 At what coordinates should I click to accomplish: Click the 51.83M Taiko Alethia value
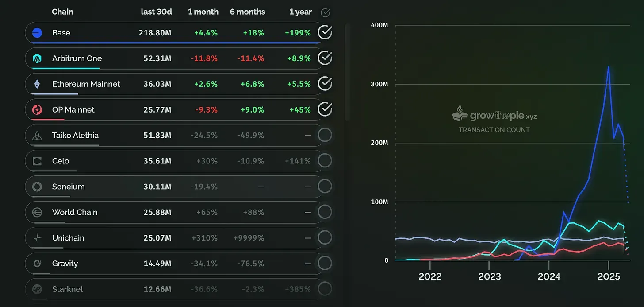[157, 136]
